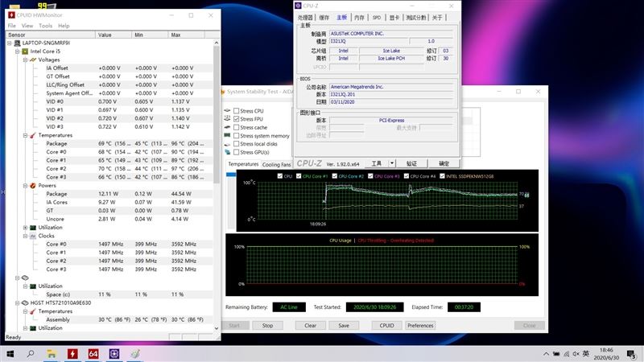Collapse the Clocks section
Viewport: 644px width, 362px height.
coord(25,236)
